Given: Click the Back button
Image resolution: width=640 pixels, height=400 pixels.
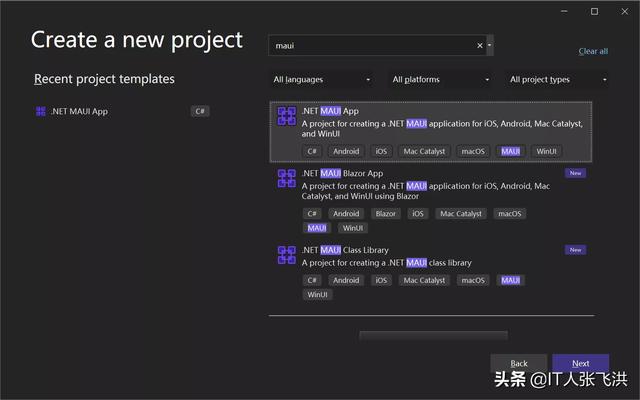Looking at the screenshot, I should (x=519, y=363).
